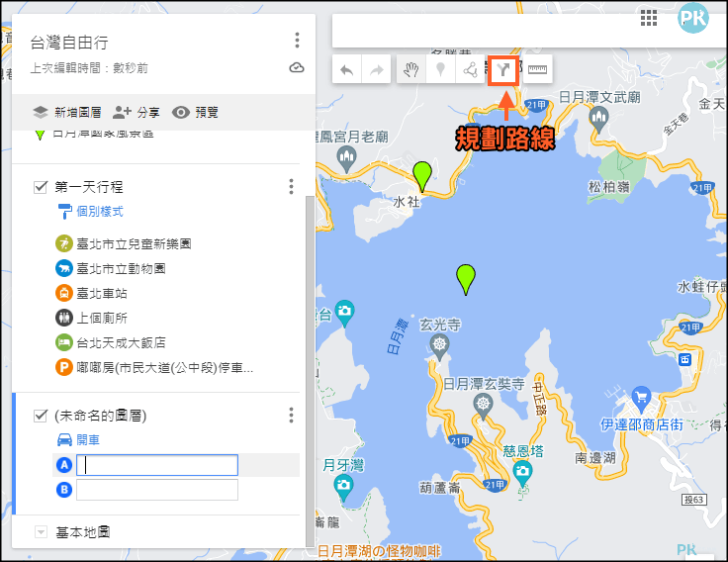Image resolution: width=728 pixels, height=562 pixels.
Task: Select the Measure distances ruler tool
Action: pos(538,70)
